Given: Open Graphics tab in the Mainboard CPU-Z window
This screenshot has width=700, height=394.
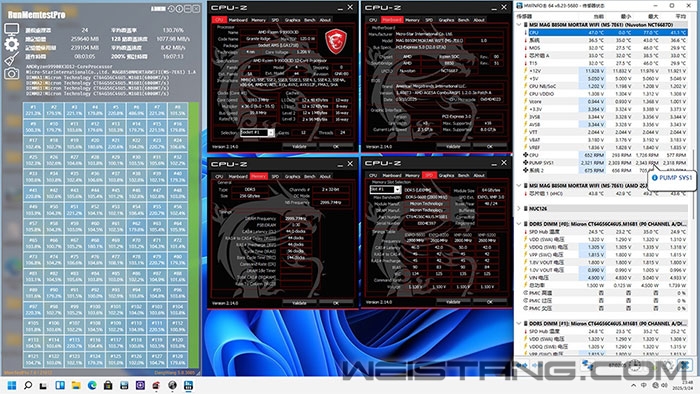Looking at the screenshot, I should [446, 20].
